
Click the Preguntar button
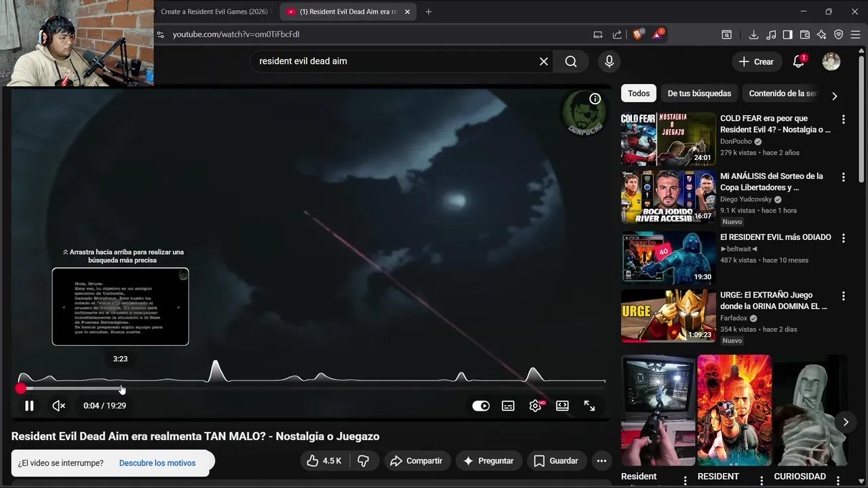[489, 461]
